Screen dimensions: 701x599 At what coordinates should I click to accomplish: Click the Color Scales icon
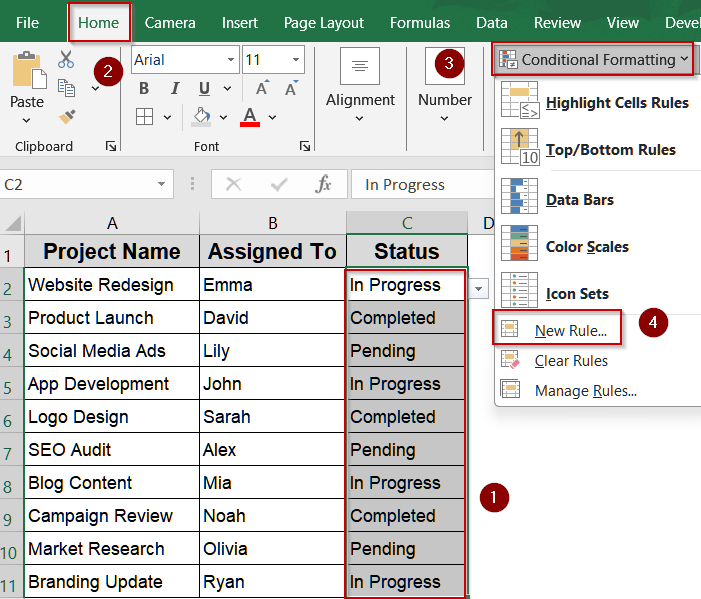coord(519,243)
